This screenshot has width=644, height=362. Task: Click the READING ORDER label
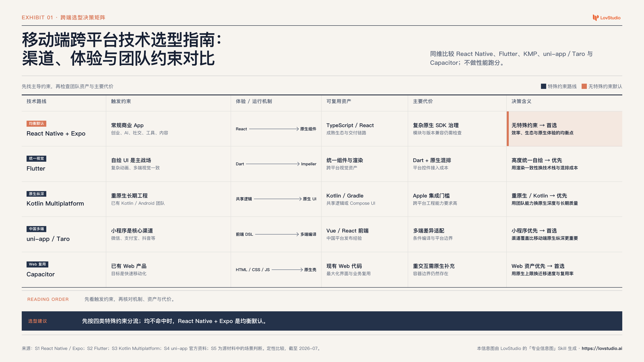click(48, 299)
